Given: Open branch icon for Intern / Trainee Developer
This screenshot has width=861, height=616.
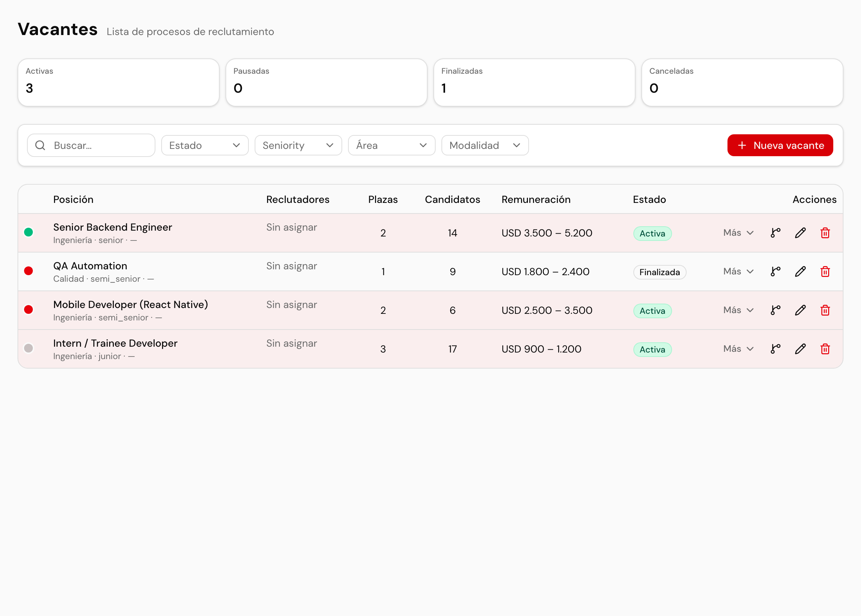Looking at the screenshot, I should (775, 349).
